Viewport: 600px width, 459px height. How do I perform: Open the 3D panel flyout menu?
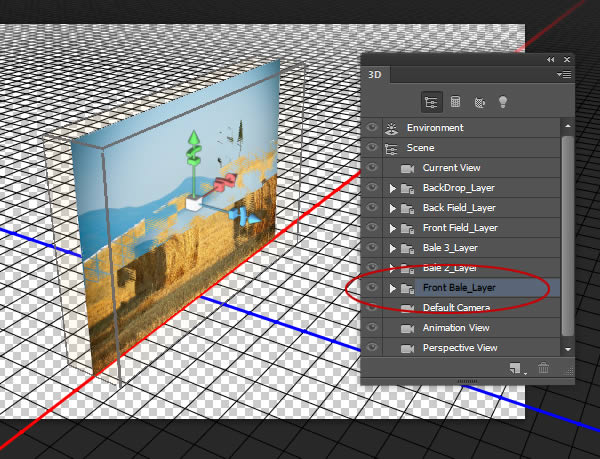pos(564,75)
